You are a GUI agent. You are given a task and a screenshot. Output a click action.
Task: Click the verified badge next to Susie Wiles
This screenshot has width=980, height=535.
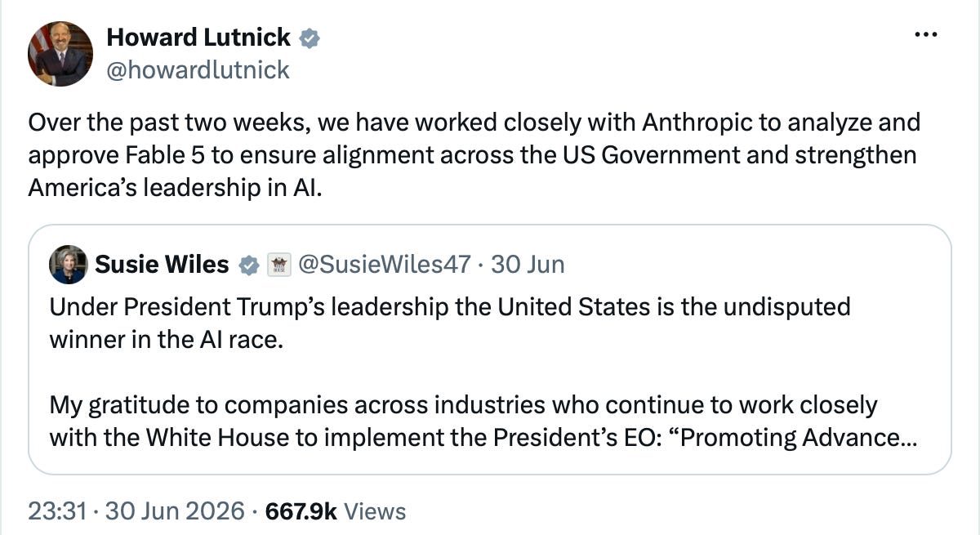pos(248,265)
